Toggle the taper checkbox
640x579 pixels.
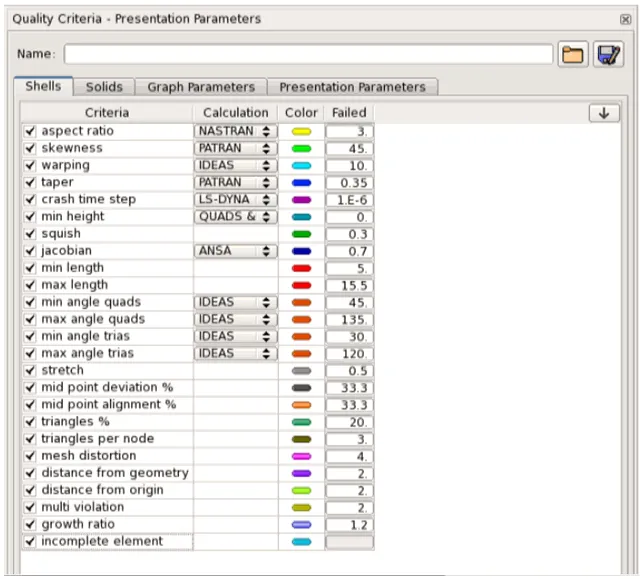click(30, 183)
